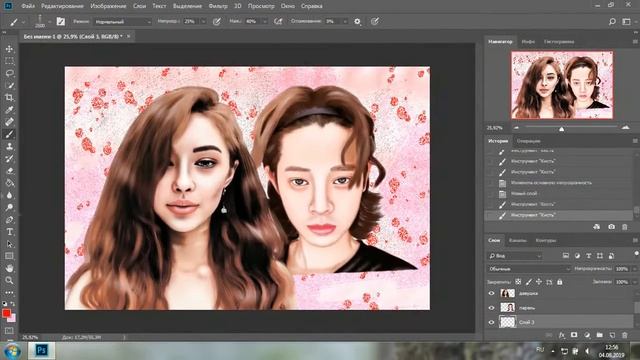Create a new layer group folder
This screenshot has width=640, height=360.
599,335
